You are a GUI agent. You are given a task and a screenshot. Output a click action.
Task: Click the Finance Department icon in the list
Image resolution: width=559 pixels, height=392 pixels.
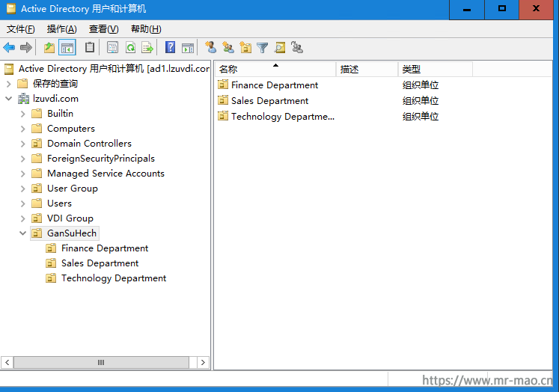pyautogui.click(x=223, y=85)
